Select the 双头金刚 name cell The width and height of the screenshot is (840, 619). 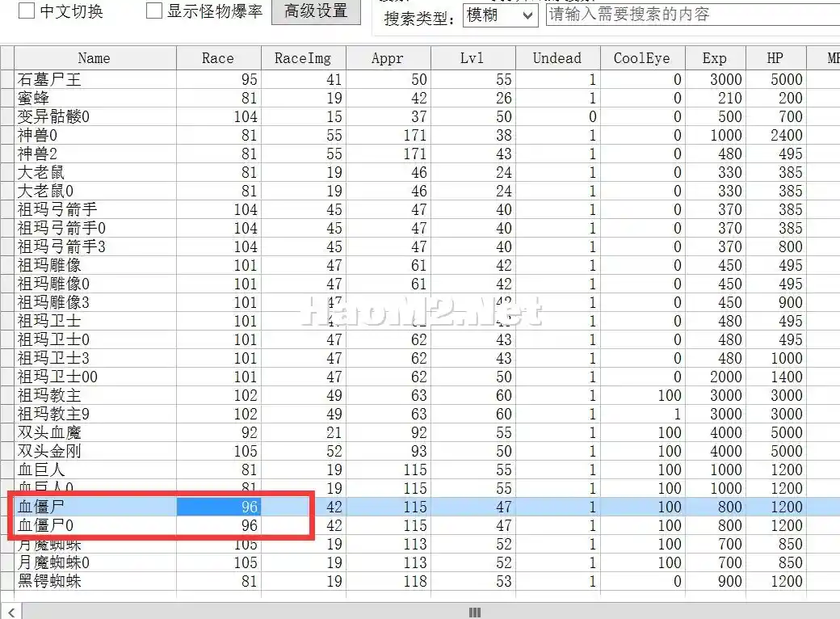coord(94,451)
